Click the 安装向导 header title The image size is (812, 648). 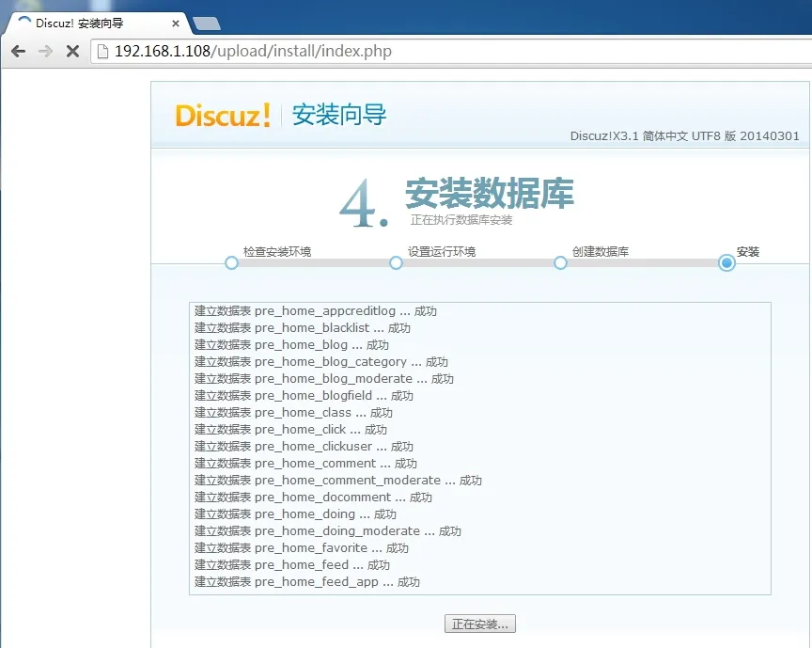pyautogui.click(x=339, y=115)
